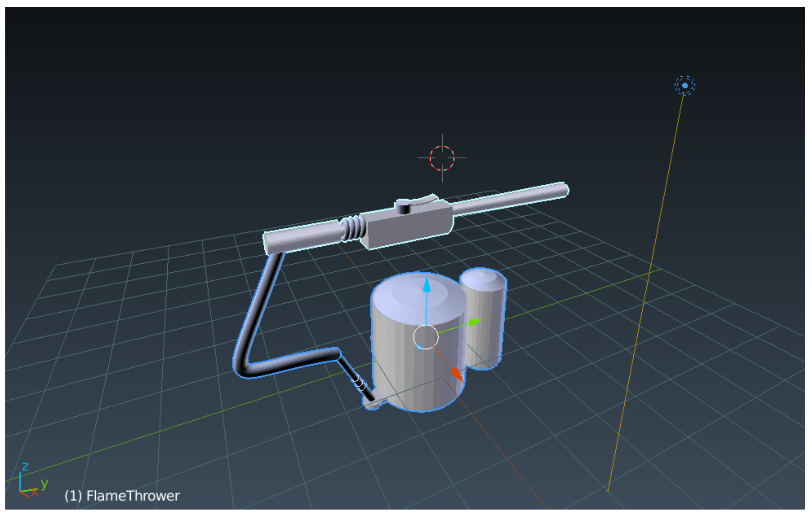812x516 pixels.
Task: Click the FlameThrower object name label
Action: click(122, 496)
